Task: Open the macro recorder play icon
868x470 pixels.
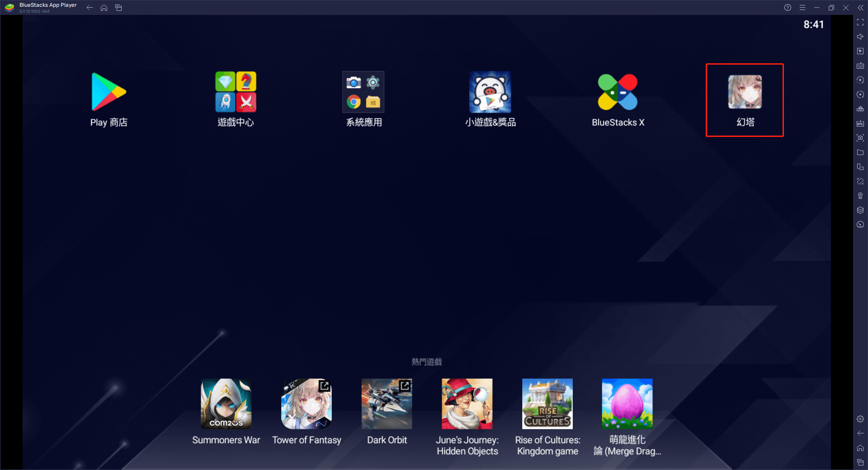Action: click(860, 80)
